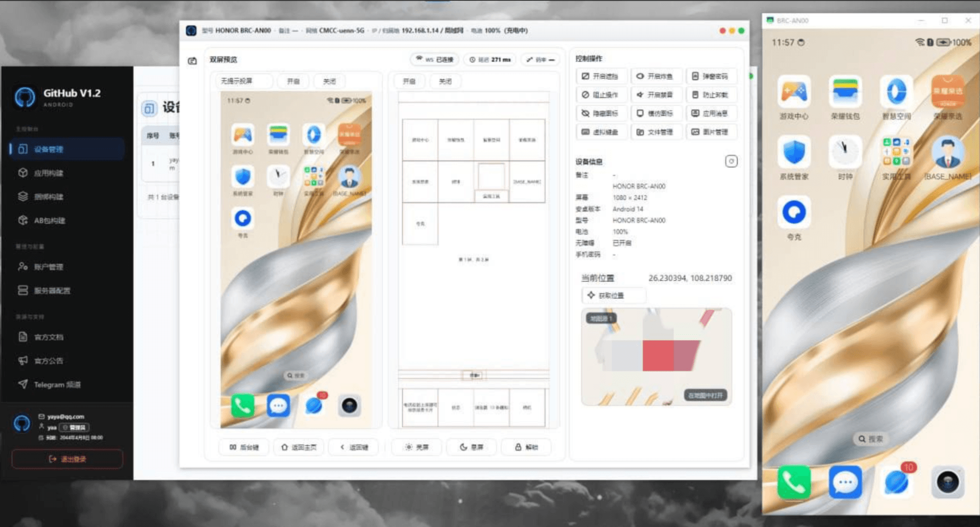980x527 pixels.
Task: Toggle 开启禁音 mute control
Action: pos(655,95)
